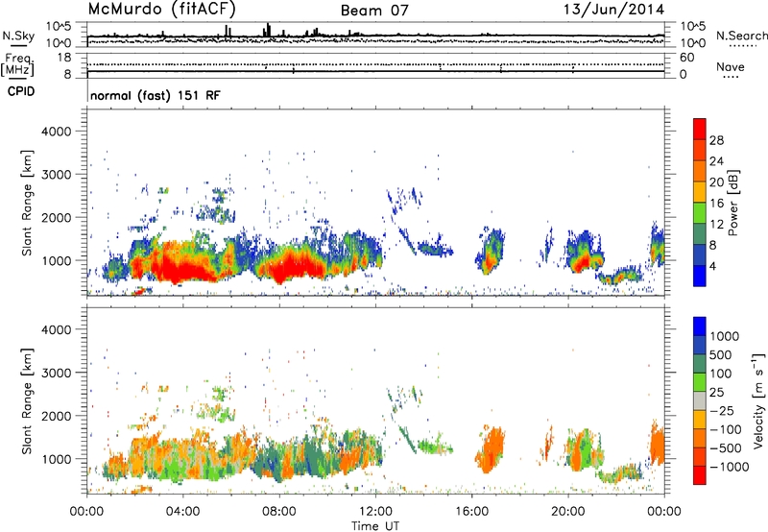Click the velocity plot 'Slant Range [km]' label

coord(27,401)
